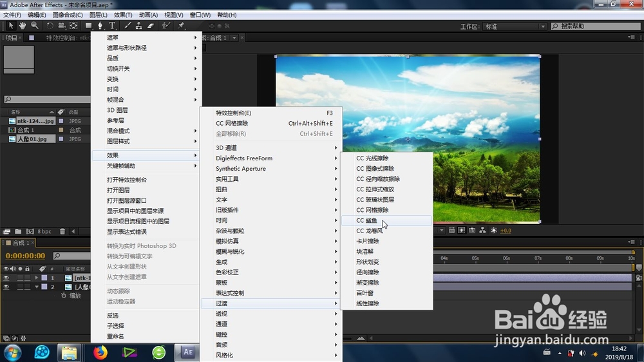
Task: Expand the 混合模式 layer submenu
Action: (x=146, y=131)
